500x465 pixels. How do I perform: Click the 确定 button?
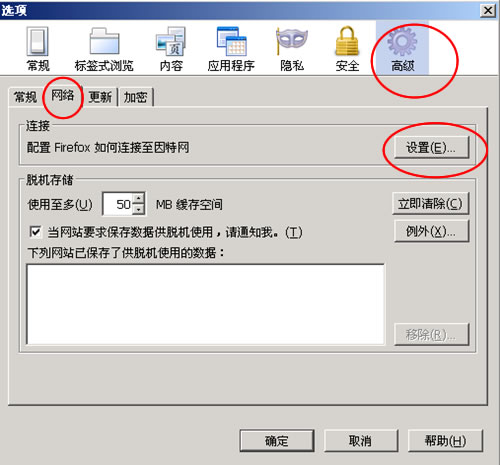click(277, 441)
